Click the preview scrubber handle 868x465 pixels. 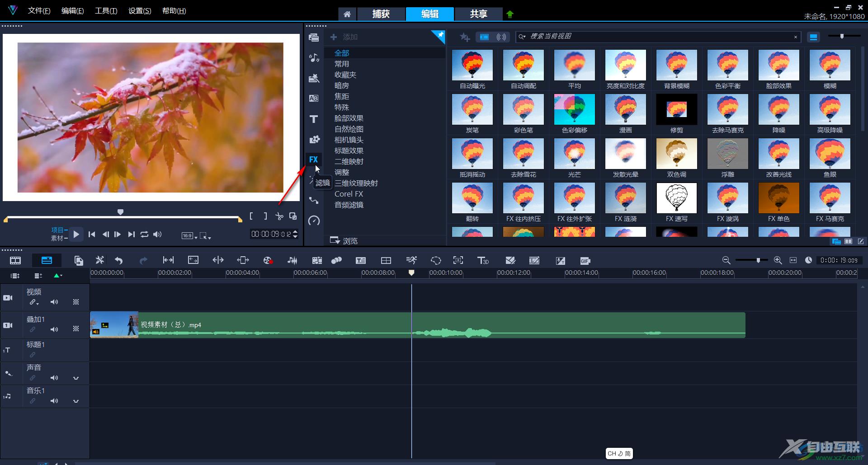pos(120,212)
